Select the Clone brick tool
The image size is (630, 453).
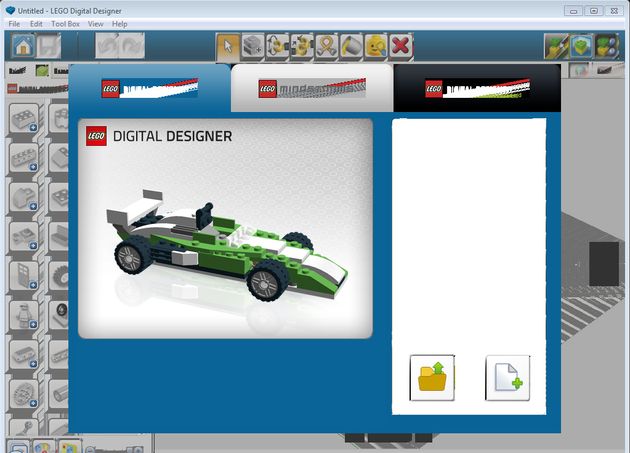(x=253, y=47)
